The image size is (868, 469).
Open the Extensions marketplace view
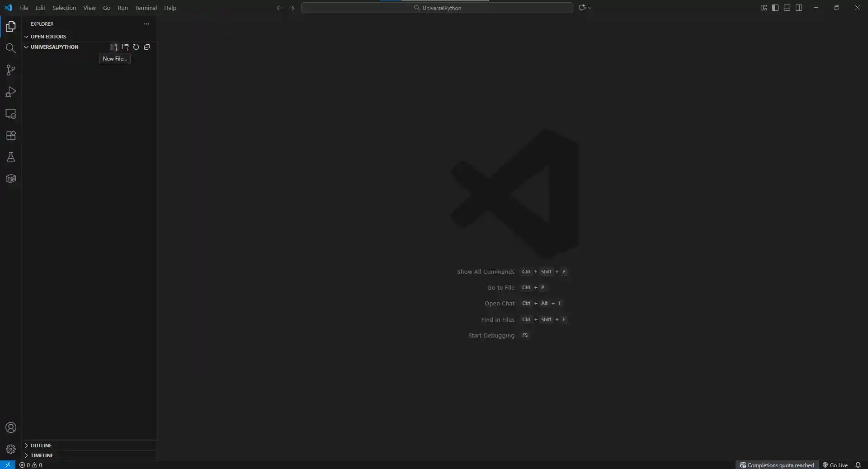pos(11,136)
